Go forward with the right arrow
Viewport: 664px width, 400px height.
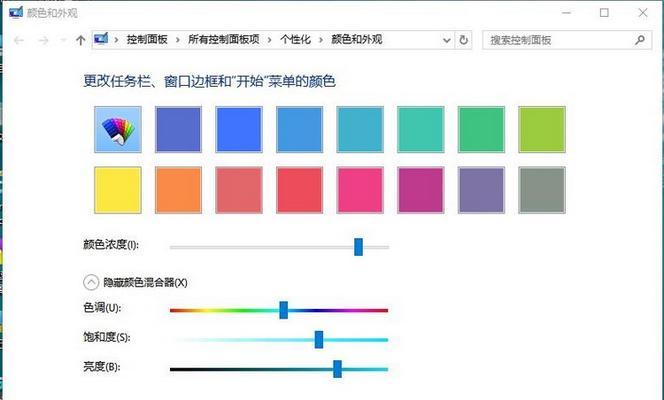[x=43, y=40]
